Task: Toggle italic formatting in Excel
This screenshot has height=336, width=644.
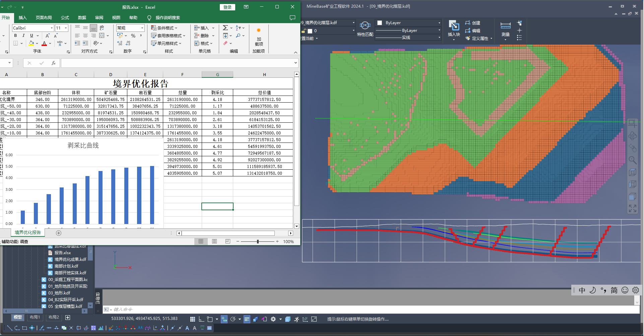Action: [x=23, y=36]
